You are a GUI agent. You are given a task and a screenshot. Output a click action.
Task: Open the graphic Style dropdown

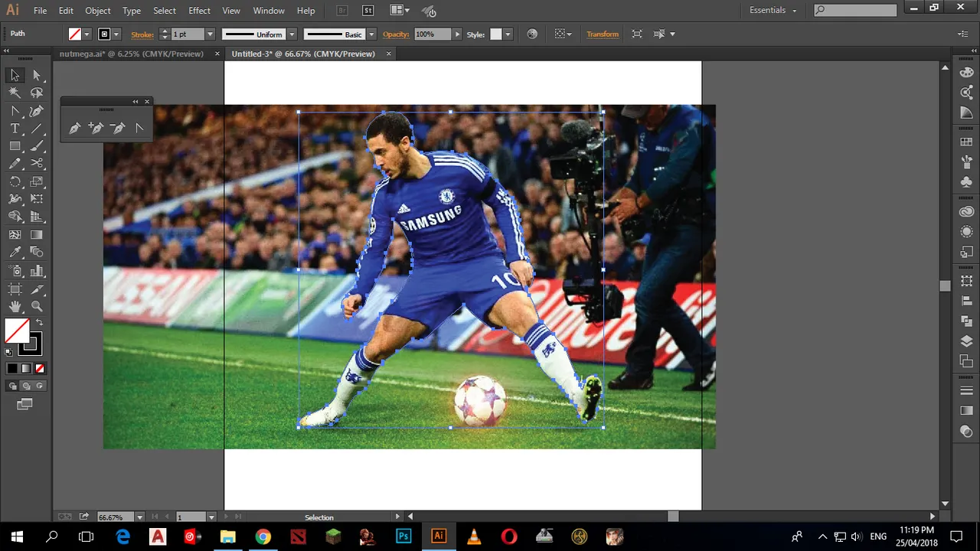[507, 34]
